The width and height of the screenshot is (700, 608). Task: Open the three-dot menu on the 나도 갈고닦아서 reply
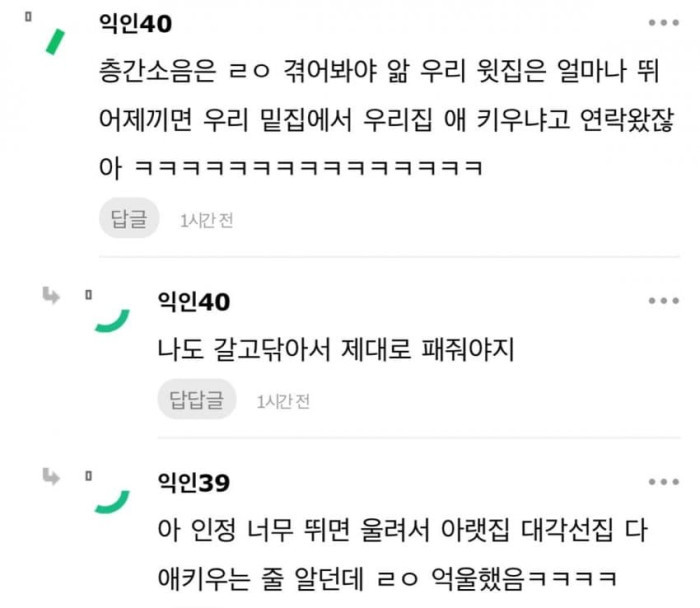coord(664,301)
